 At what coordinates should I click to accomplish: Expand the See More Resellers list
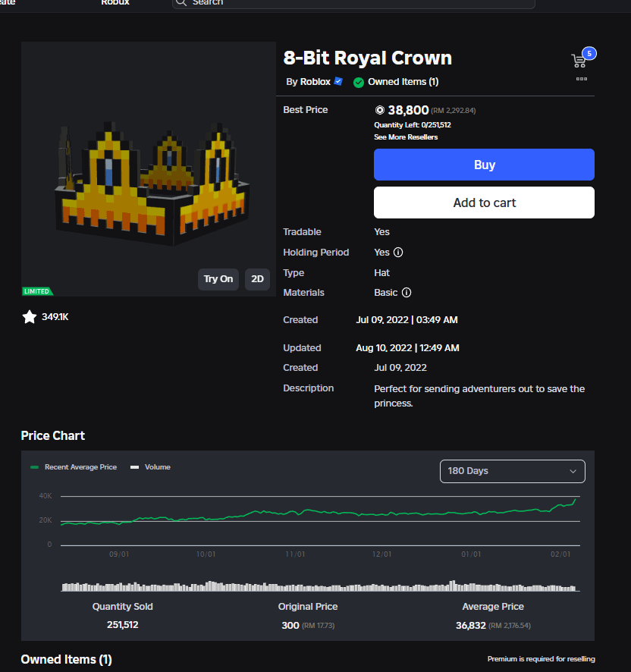click(x=406, y=137)
